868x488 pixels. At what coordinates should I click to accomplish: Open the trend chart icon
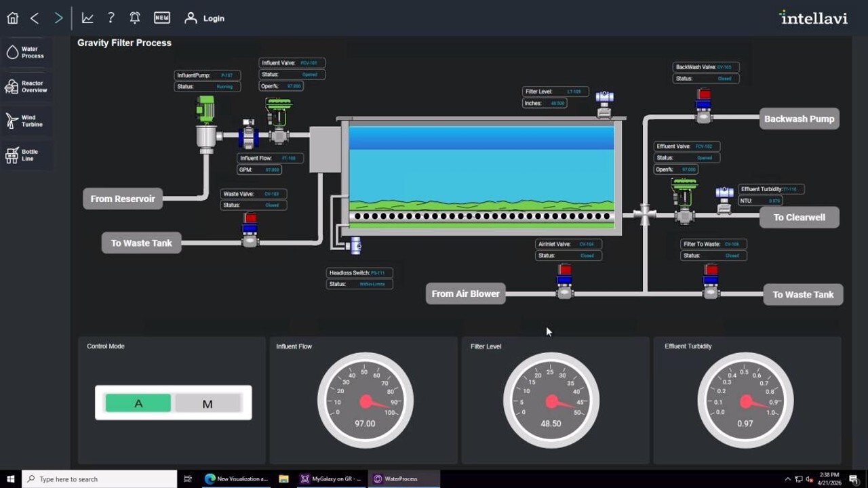tap(87, 18)
